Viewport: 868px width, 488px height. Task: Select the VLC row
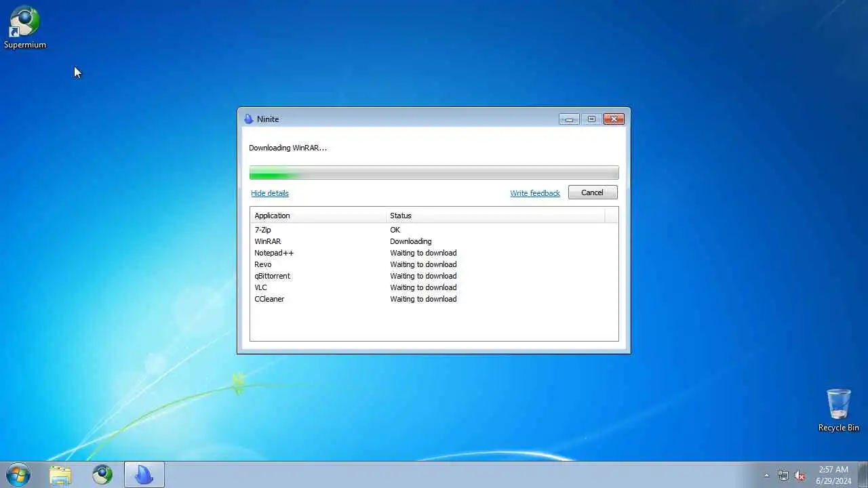point(434,287)
